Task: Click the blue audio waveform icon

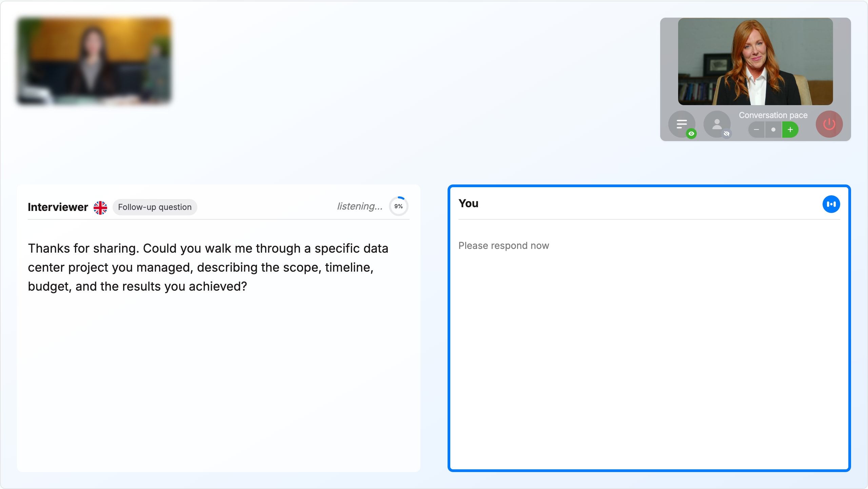Action: [x=831, y=204]
